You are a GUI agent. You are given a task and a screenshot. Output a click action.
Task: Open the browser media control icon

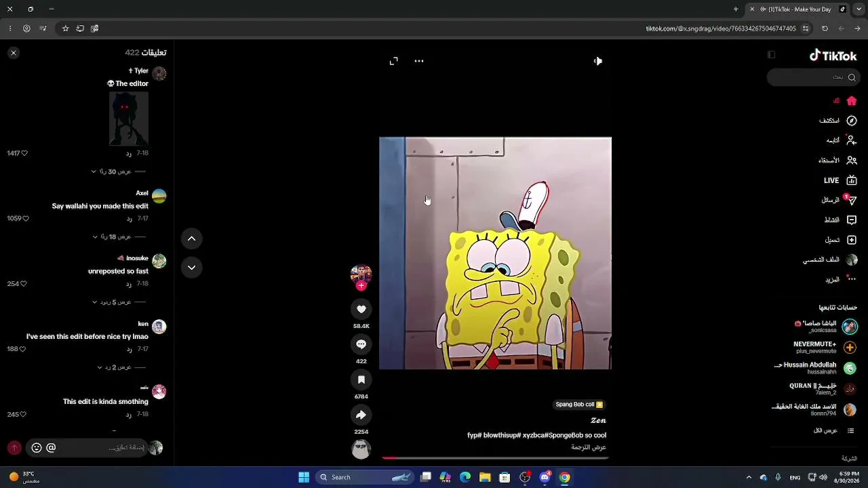click(x=43, y=28)
